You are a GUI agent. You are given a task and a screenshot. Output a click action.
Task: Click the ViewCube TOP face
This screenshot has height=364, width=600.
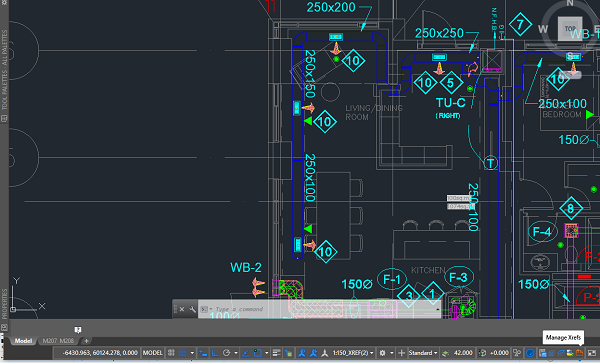[570, 29]
